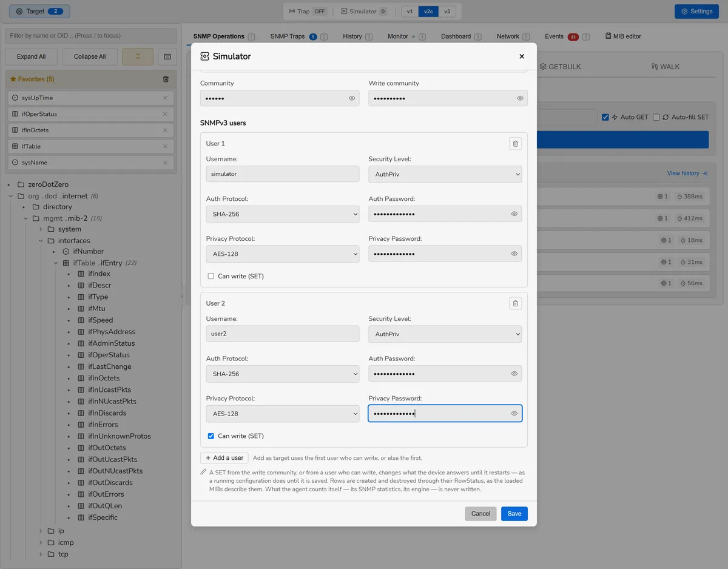728x569 pixels.
Task: Focus the filter by name or OID field
Action: pyautogui.click(x=91, y=36)
